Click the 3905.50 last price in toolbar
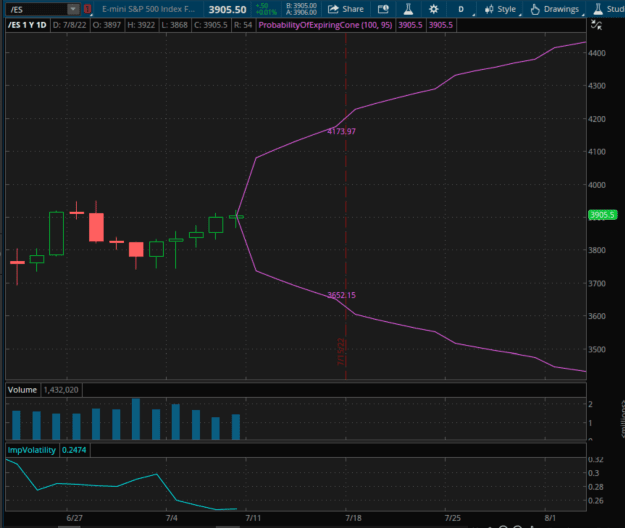Viewport: 625px width, 528px height. click(x=227, y=10)
